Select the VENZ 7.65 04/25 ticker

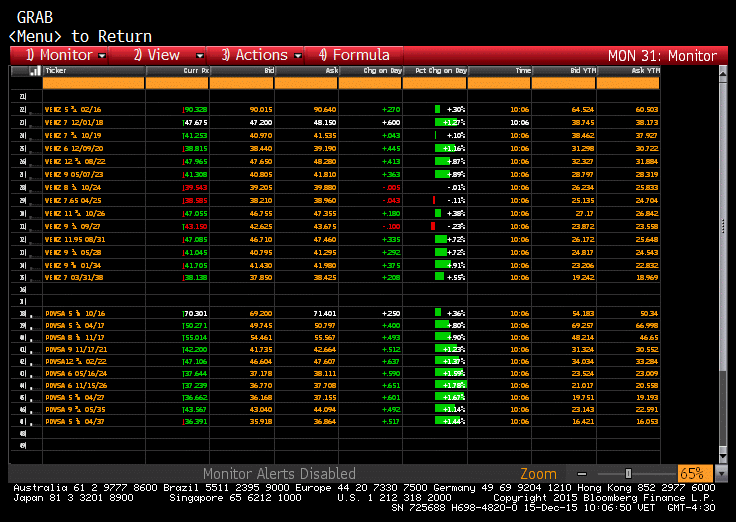click(x=73, y=200)
